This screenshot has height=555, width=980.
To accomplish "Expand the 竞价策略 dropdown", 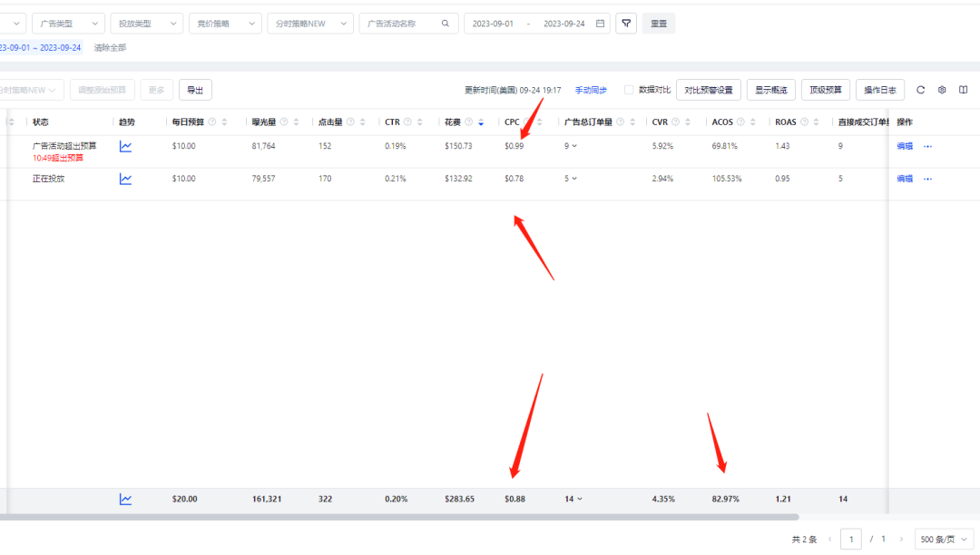I will tap(225, 24).
